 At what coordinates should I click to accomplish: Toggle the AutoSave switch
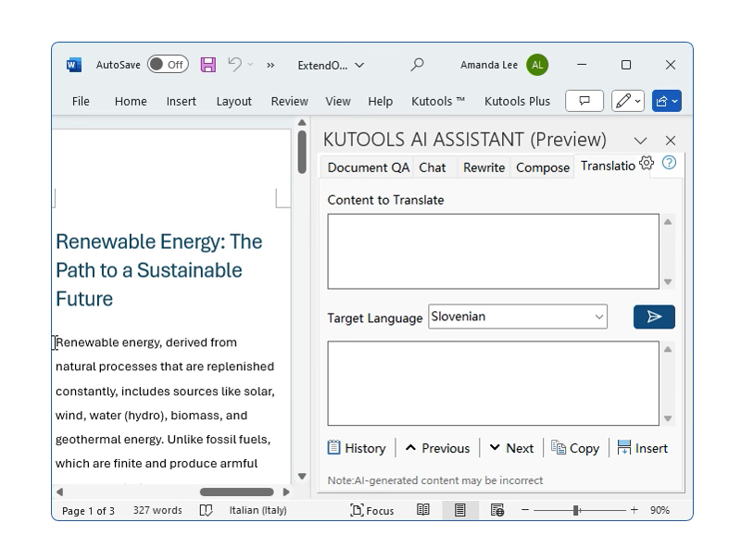click(168, 65)
